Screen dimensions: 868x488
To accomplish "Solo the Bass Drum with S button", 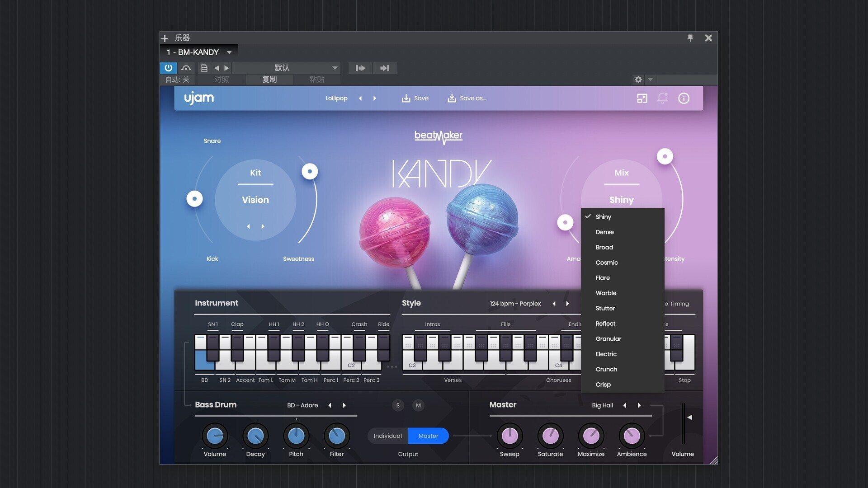I will [398, 405].
